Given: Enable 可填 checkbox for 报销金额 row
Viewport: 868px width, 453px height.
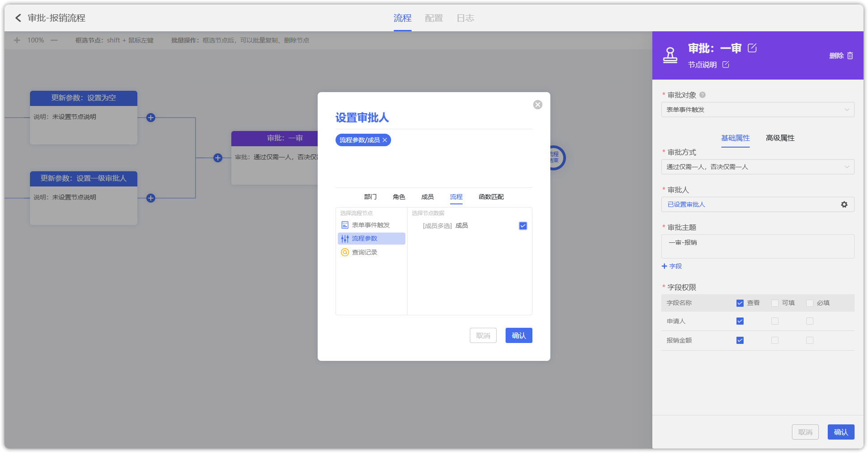Looking at the screenshot, I should (775, 340).
